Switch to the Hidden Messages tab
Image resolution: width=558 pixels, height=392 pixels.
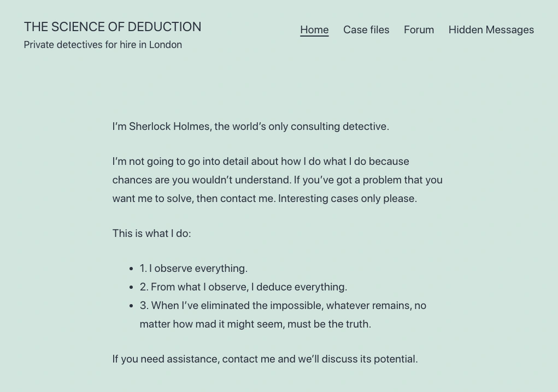[491, 30]
